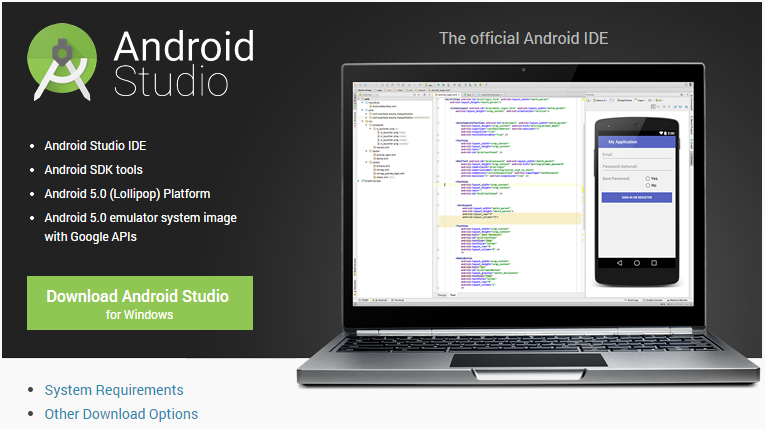Click the My Application title bar in preview
Screen dimensions: 765x429
pos(637,142)
